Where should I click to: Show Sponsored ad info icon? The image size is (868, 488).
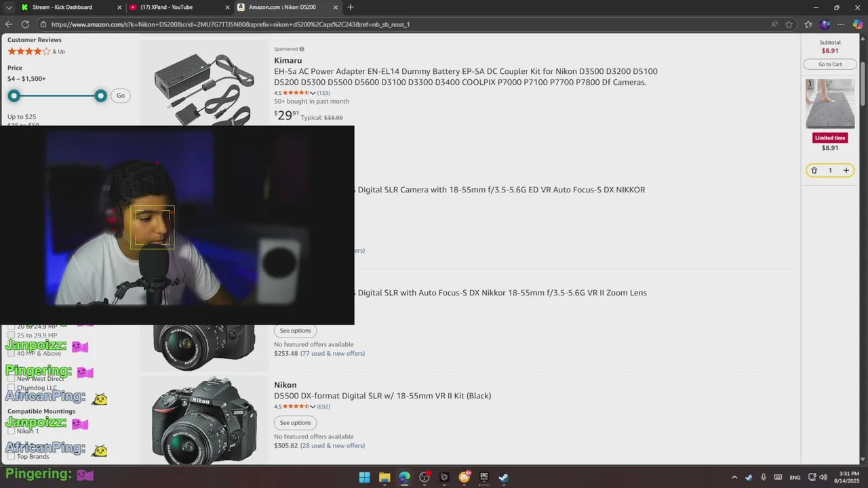click(302, 49)
